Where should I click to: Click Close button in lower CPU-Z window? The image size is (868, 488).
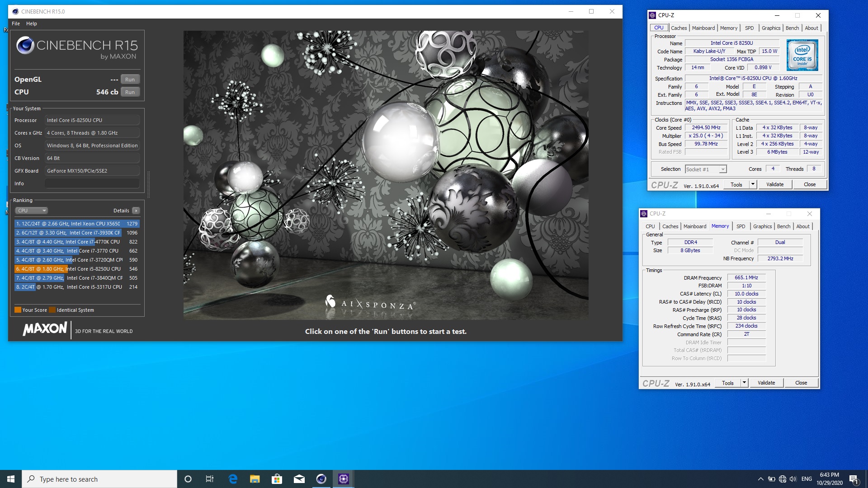coord(801,383)
